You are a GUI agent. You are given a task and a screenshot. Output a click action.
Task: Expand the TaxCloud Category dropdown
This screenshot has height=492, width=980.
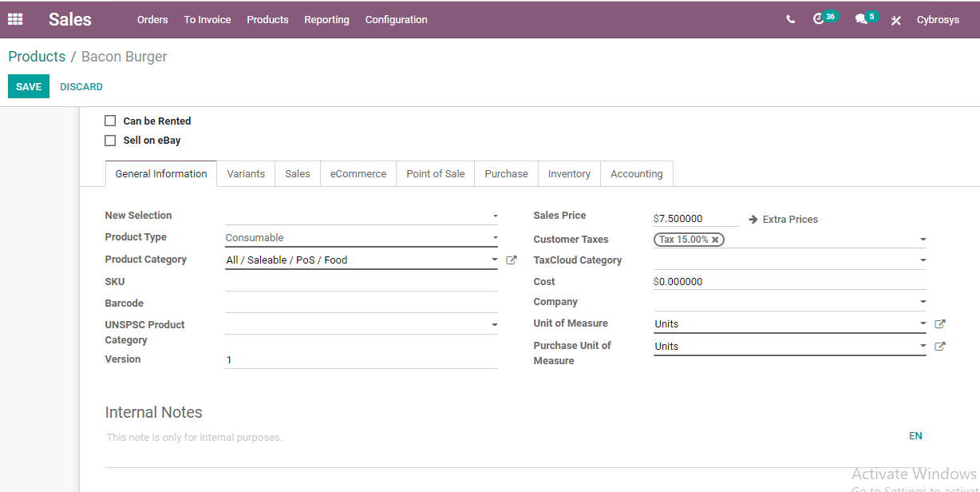[789, 260]
